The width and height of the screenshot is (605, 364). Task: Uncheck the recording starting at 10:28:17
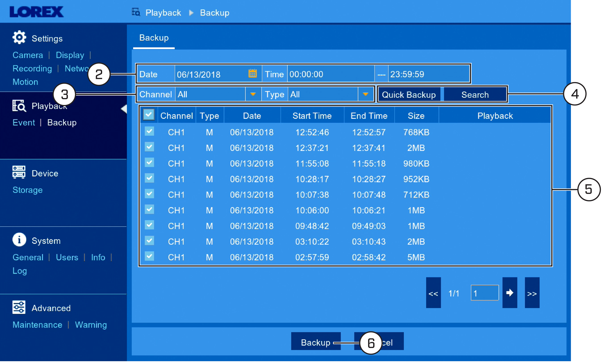149,178
